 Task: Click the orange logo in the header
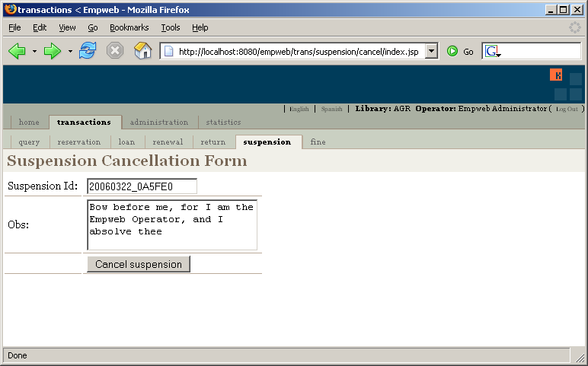(556, 75)
